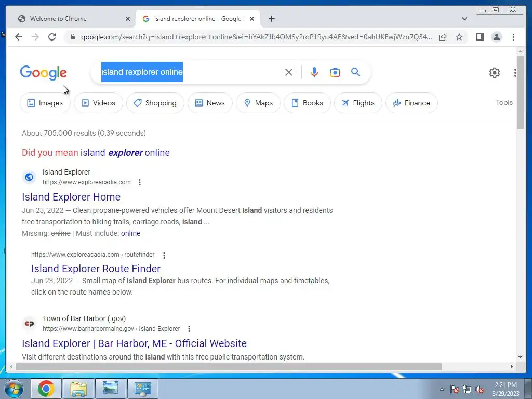Image resolution: width=532 pixels, height=399 pixels.
Task: Go back using the browser back arrow
Action: coord(19,37)
